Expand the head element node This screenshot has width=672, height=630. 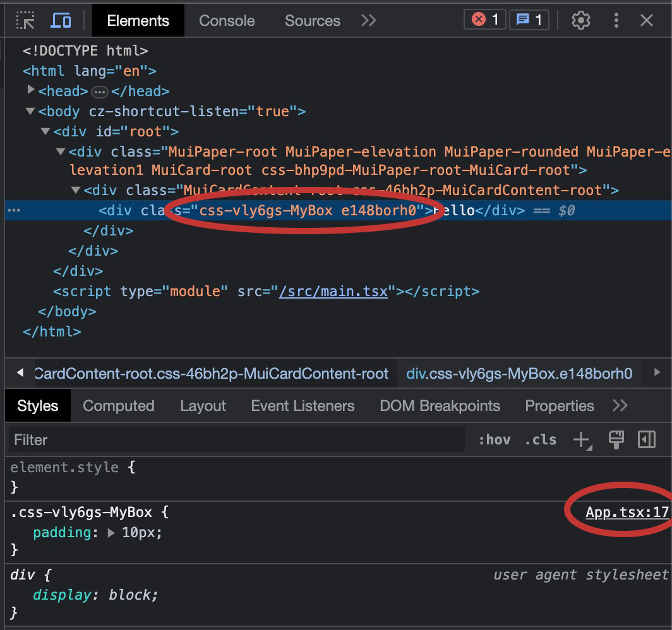pyautogui.click(x=30, y=90)
